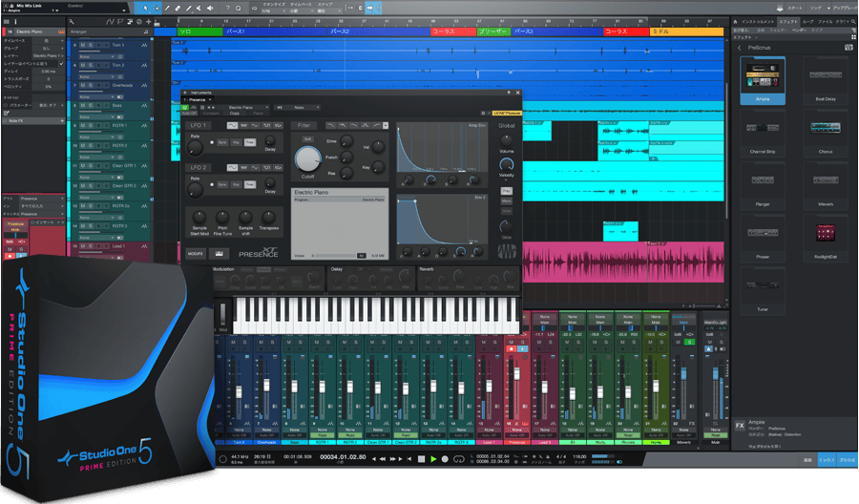The image size is (859, 504).
Task: Toggle the IQ input quantize icon
Action: [254, 9]
